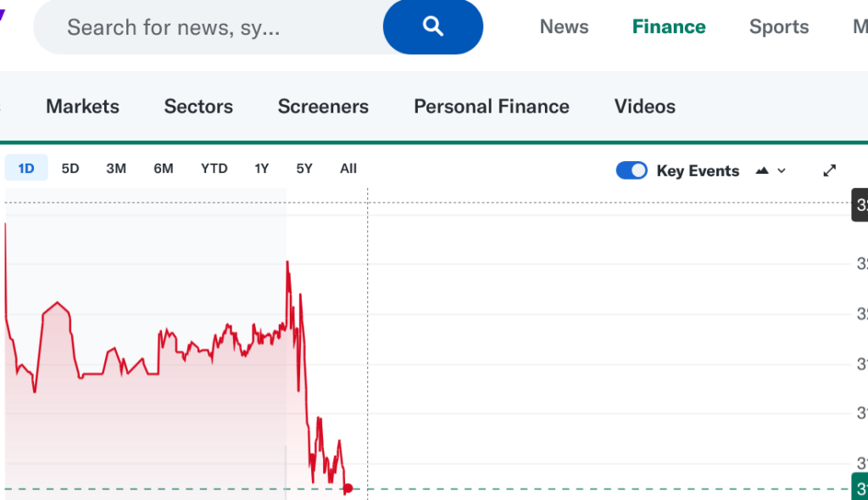The width and height of the screenshot is (868, 500).
Task: Expand chart to full screen
Action: click(x=830, y=170)
